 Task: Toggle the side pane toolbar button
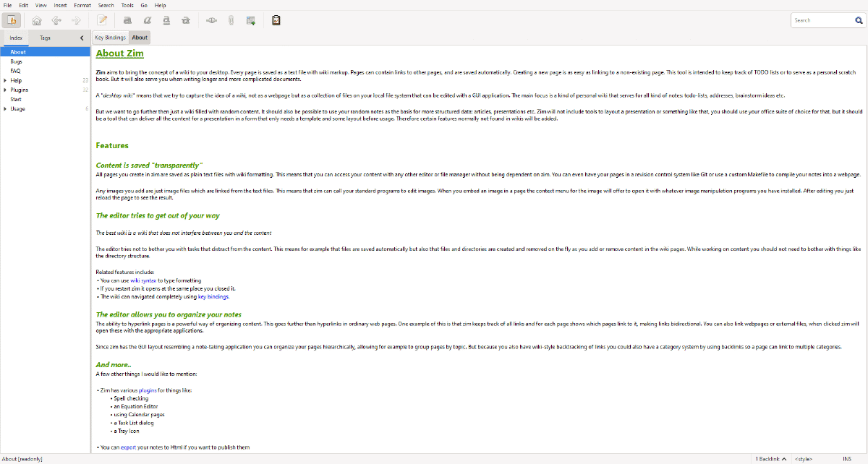tap(12, 20)
